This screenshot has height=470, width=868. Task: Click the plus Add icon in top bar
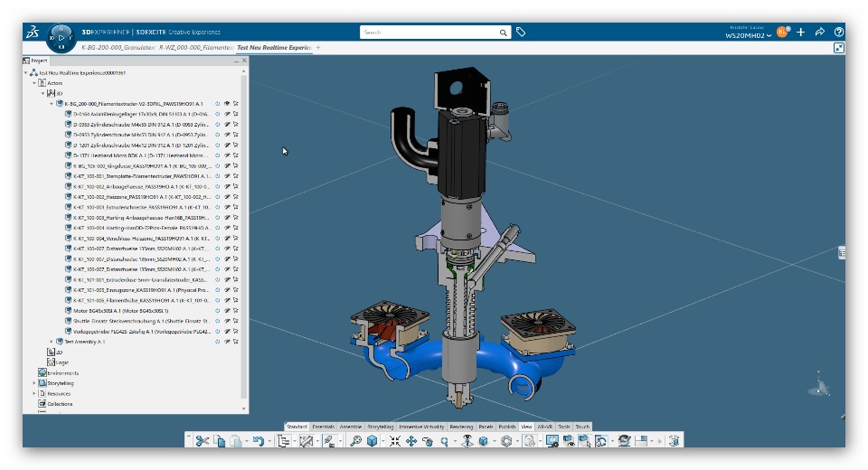pos(800,33)
